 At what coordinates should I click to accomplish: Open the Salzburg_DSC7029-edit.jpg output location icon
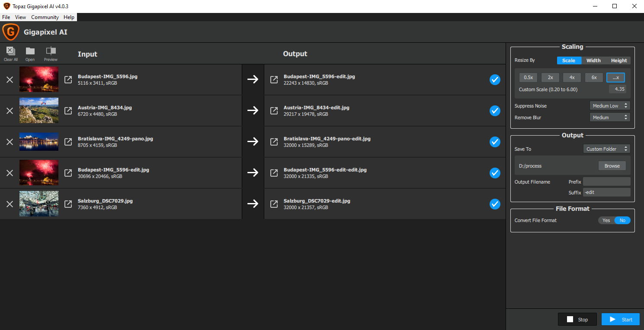tap(274, 204)
